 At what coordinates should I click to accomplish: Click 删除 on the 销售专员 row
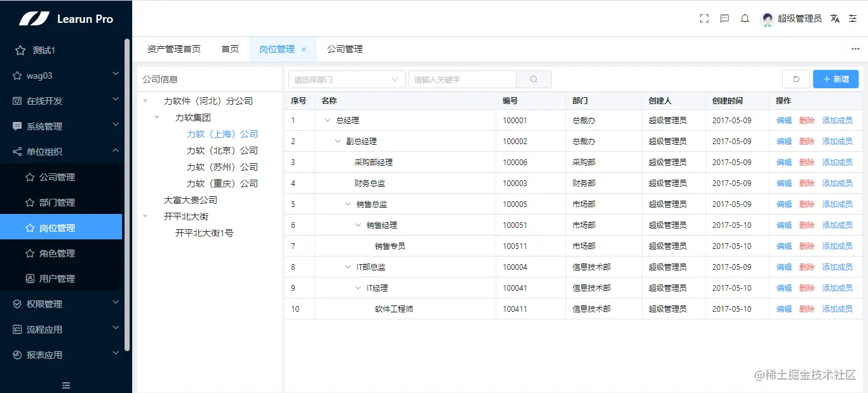coord(806,246)
